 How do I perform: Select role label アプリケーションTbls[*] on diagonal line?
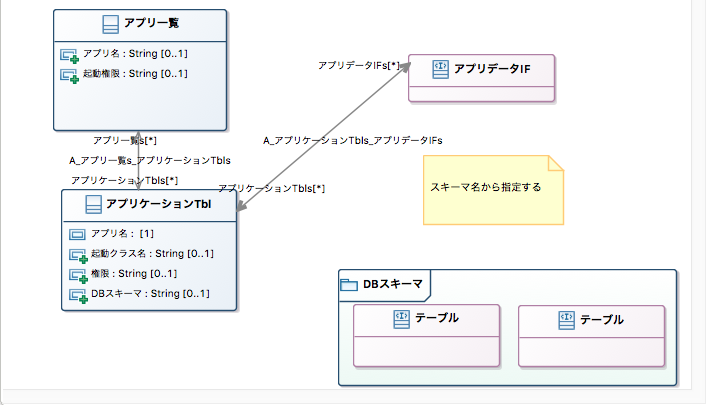click(272, 189)
